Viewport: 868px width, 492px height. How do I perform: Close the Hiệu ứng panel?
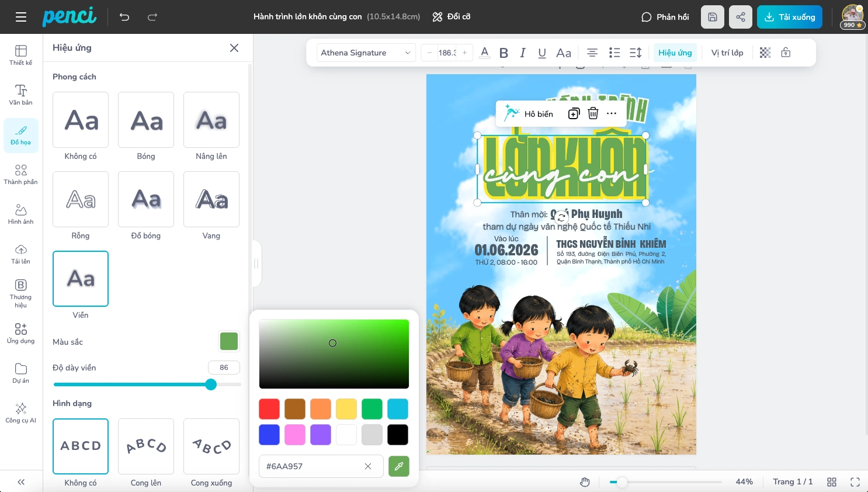click(x=234, y=48)
